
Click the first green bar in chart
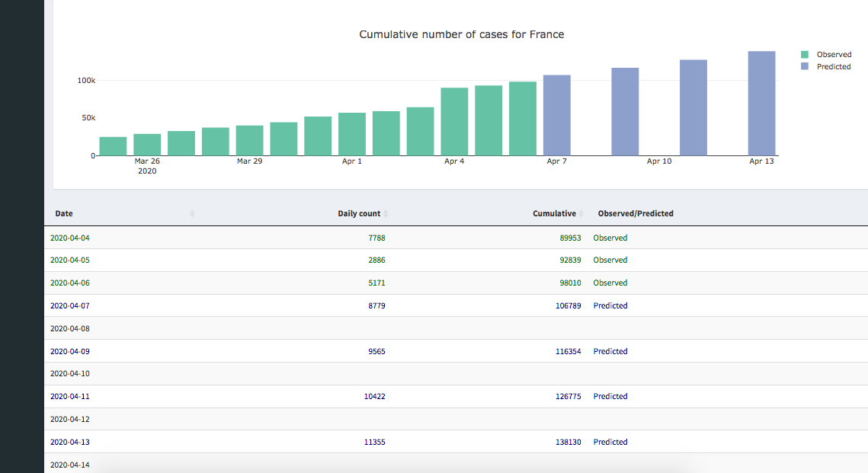[113, 146]
